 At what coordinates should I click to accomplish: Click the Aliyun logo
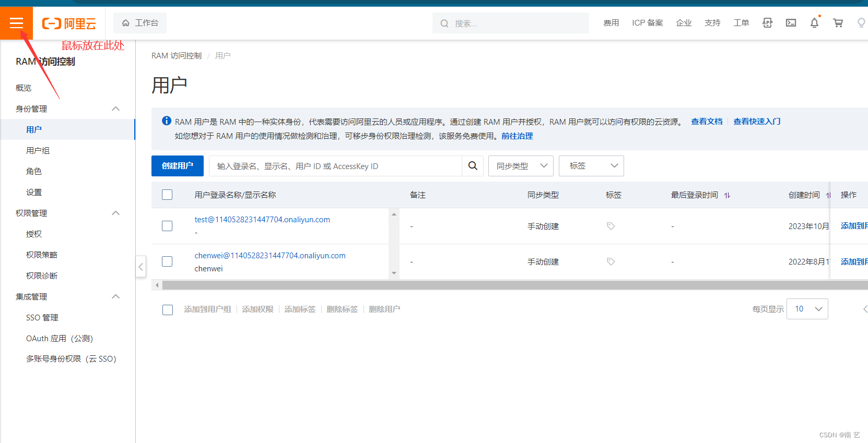[x=69, y=23]
